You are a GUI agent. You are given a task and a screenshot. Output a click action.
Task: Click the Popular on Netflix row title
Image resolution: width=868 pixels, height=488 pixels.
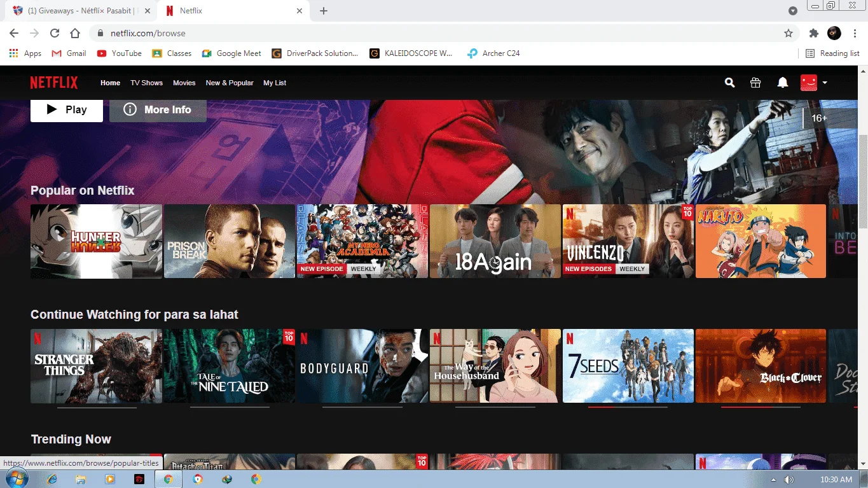83,190
